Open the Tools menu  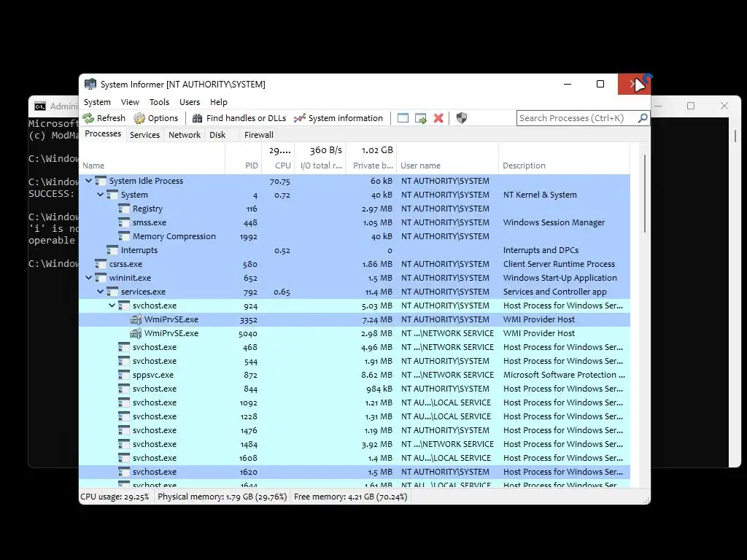pyautogui.click(x=159, y=102)
